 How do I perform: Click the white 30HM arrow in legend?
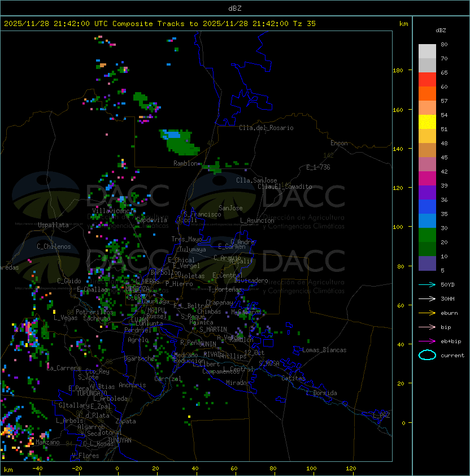point(427,298)
